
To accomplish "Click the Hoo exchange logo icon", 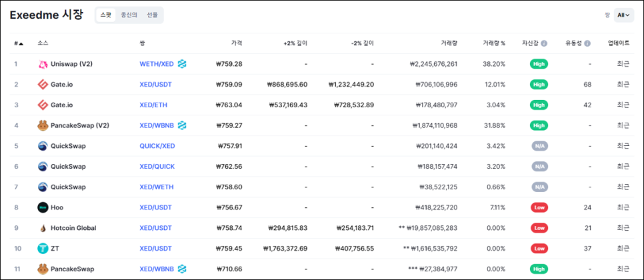I will (43, 207).
